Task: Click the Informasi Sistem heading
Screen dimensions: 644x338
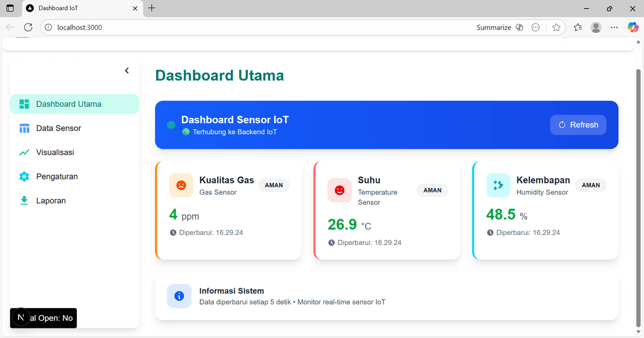Action: point(231,291)
